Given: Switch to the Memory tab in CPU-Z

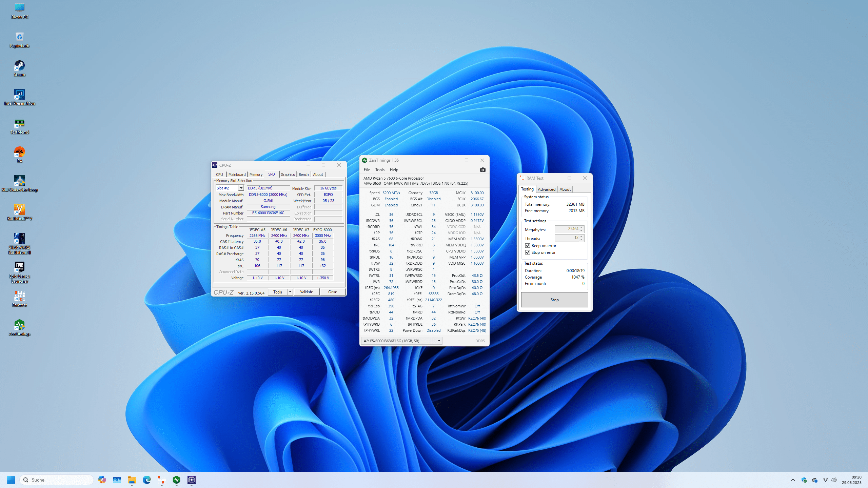Looking at the screenshot, I should (x=256, y=175).
